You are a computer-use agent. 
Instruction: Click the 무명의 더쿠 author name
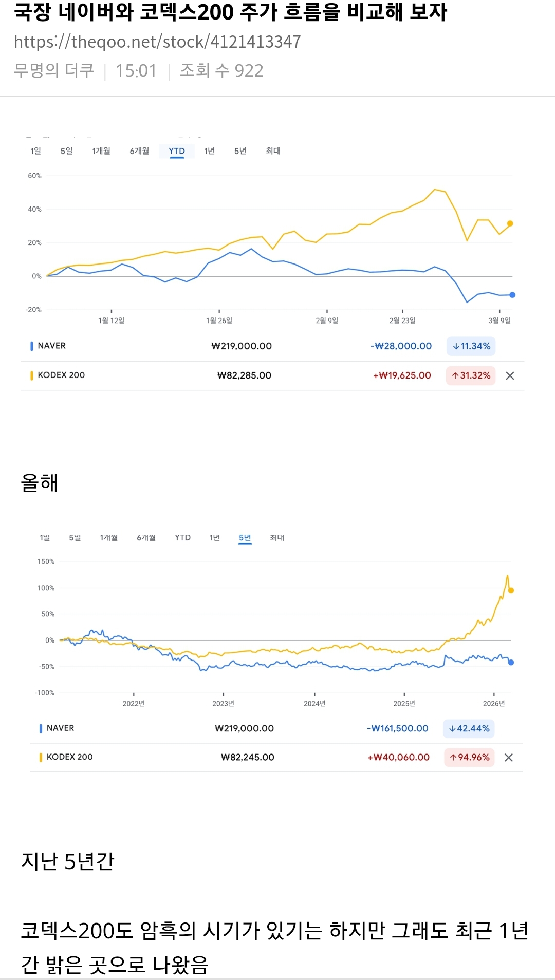click(54, 70)
